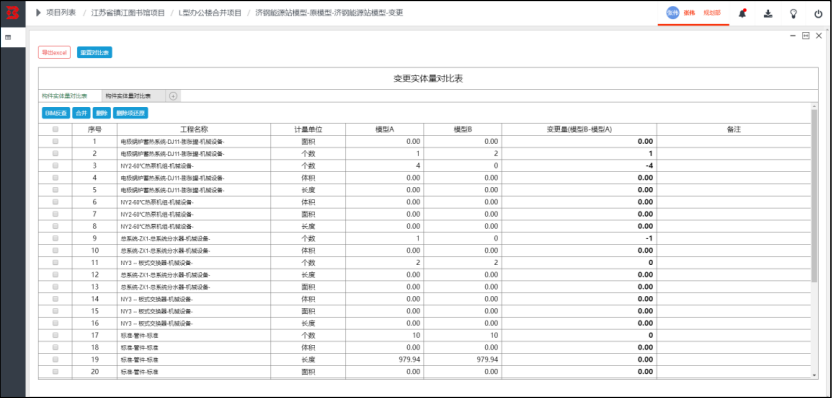
Task: Click the user name text beside avatar
Action: point(689,13)
